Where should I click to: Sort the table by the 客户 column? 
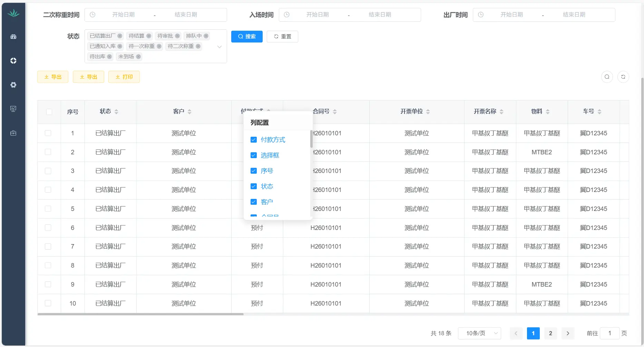[x=189, y=112]
